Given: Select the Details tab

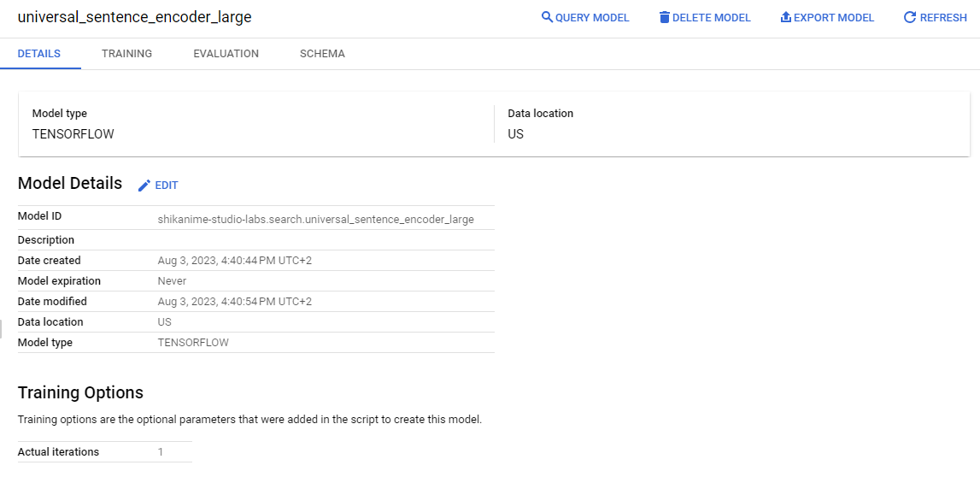Looking at the screenshot, I should (x=39, y=54).
